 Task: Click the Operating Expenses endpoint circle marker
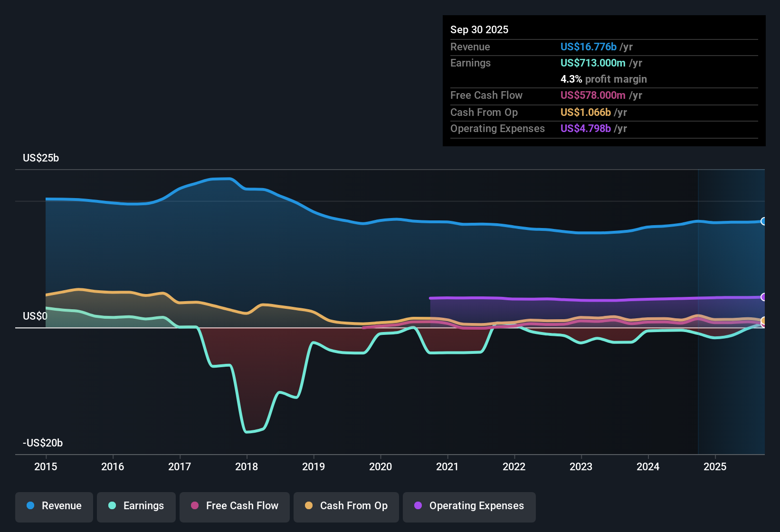(x=764, y=297)
